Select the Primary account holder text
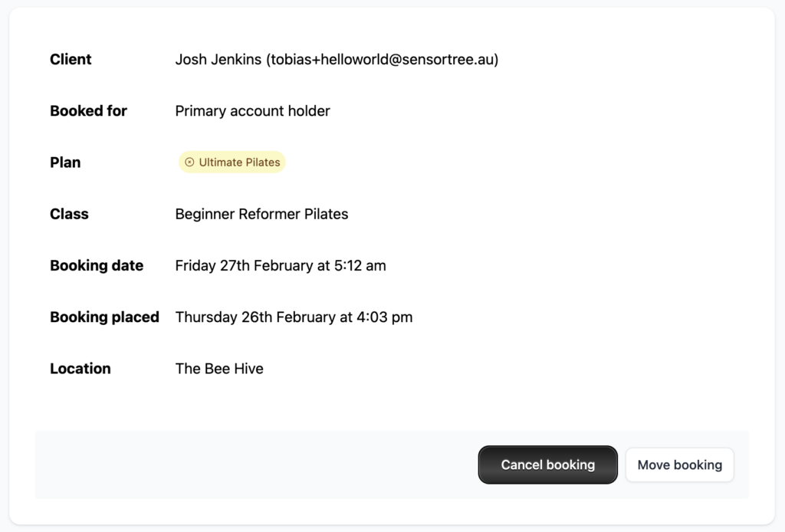Image resolution: width=785 pixels, height=532 pixels. [252, 111]
